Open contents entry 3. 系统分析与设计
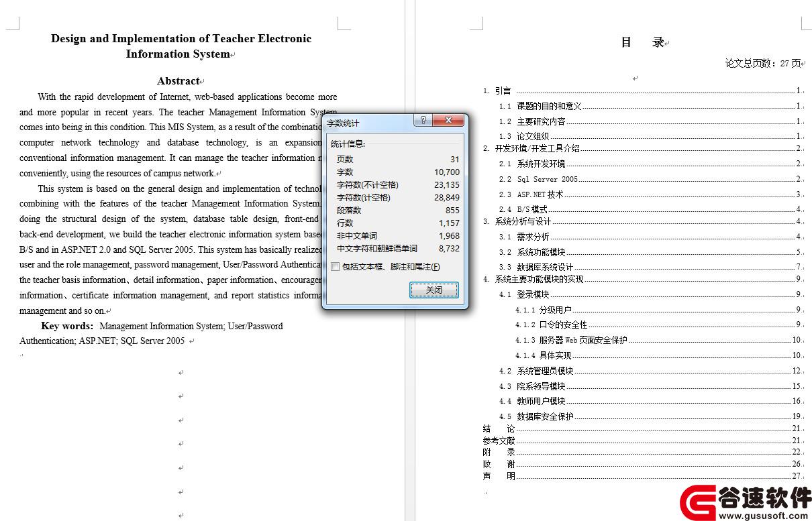Screen dimensions: 812x521 pyautogui.click(x=642, y=221)
